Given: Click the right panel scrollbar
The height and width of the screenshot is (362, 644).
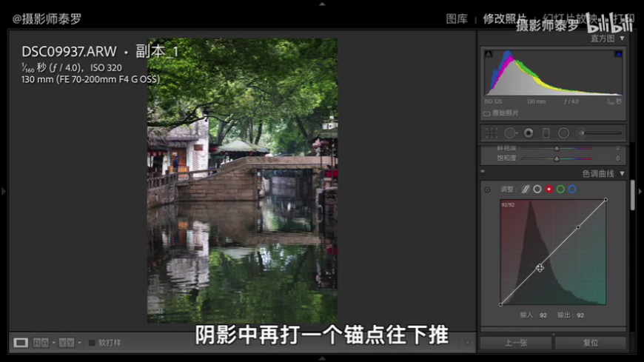Looking at the screenshot, I should (x=632, y=195).
